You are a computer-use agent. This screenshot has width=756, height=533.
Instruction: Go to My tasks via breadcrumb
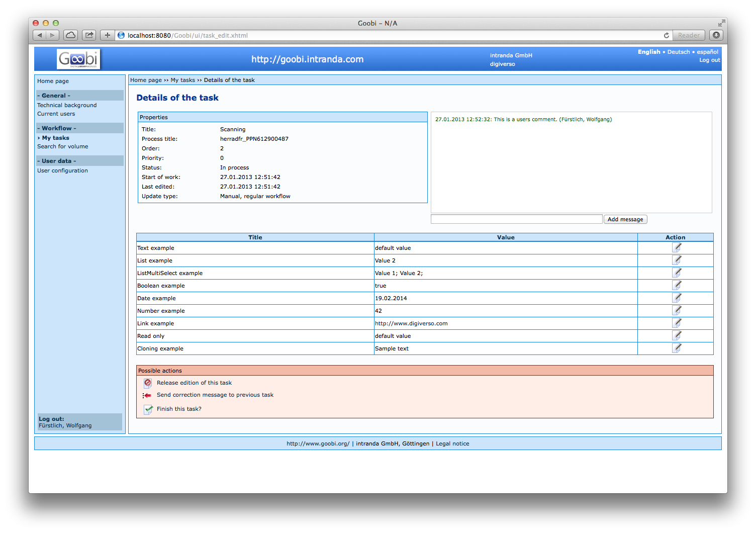(x=182, y=80)
